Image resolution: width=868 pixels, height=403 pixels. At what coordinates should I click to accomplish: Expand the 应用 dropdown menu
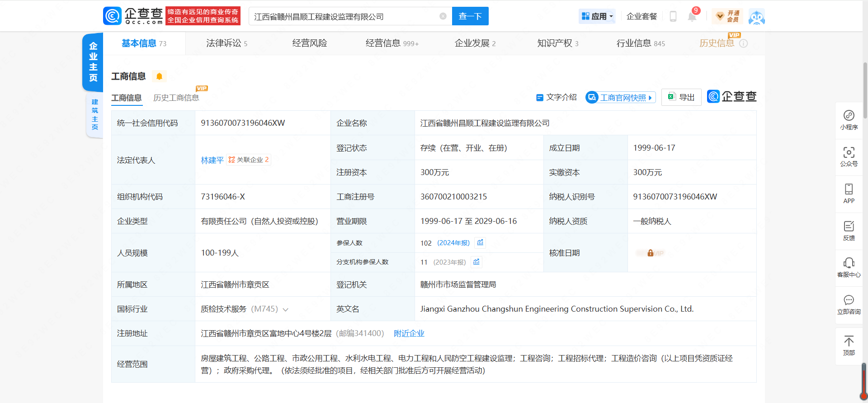pos(597,16)
